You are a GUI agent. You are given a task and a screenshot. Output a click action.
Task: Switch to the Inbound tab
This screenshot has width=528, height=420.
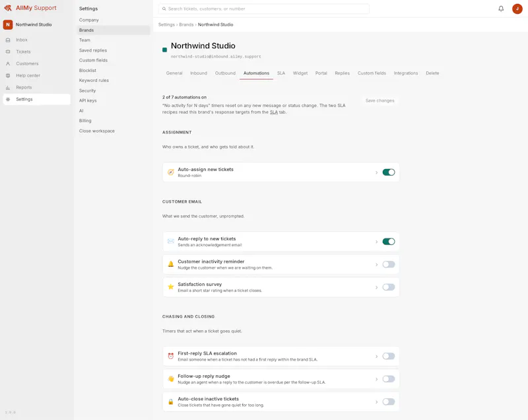click(199, 73)
